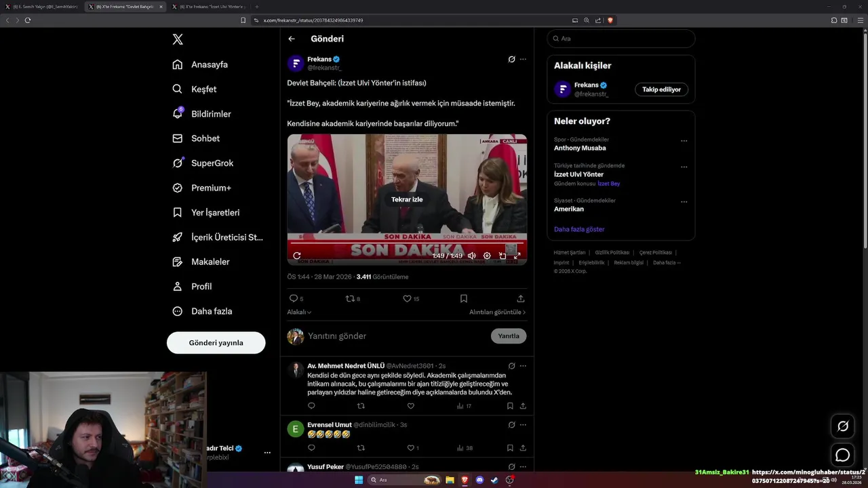Mute the video with speaker icon

472,256
